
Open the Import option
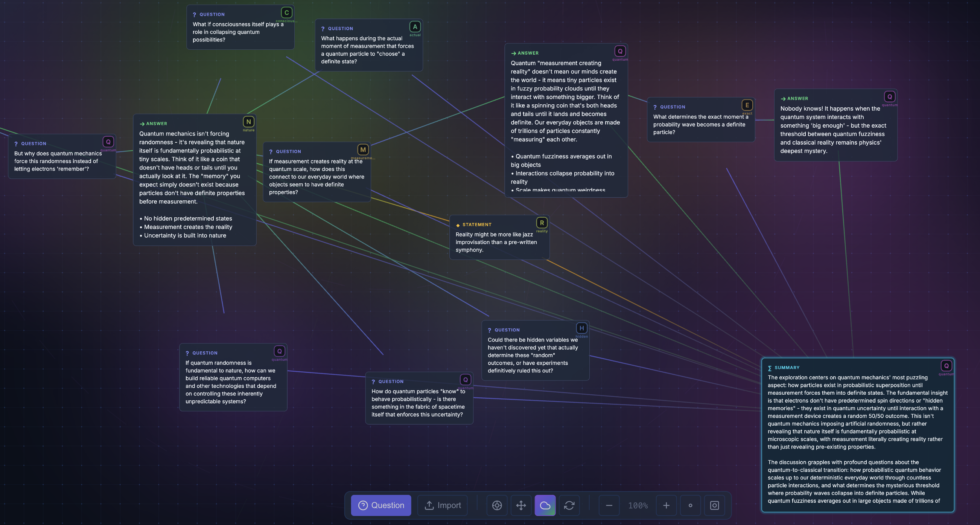tap(443, 505)
